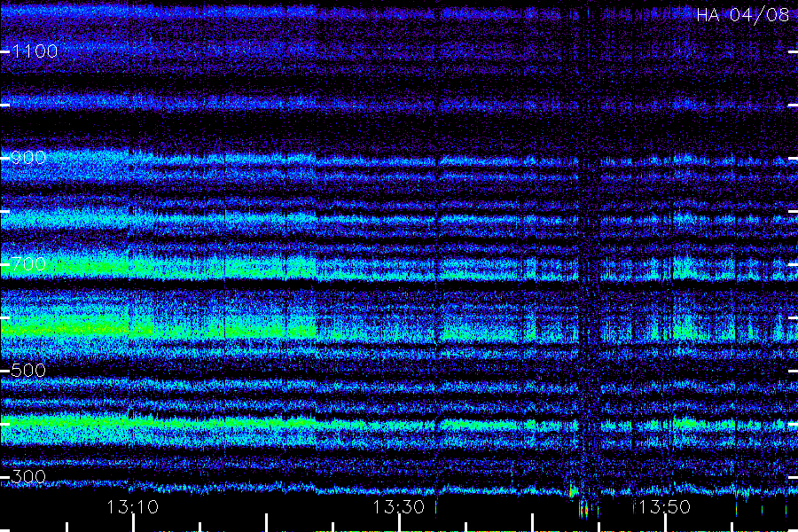Click the 500 frequency axis label
Screen dimensions: 798x532
[28, 371]
